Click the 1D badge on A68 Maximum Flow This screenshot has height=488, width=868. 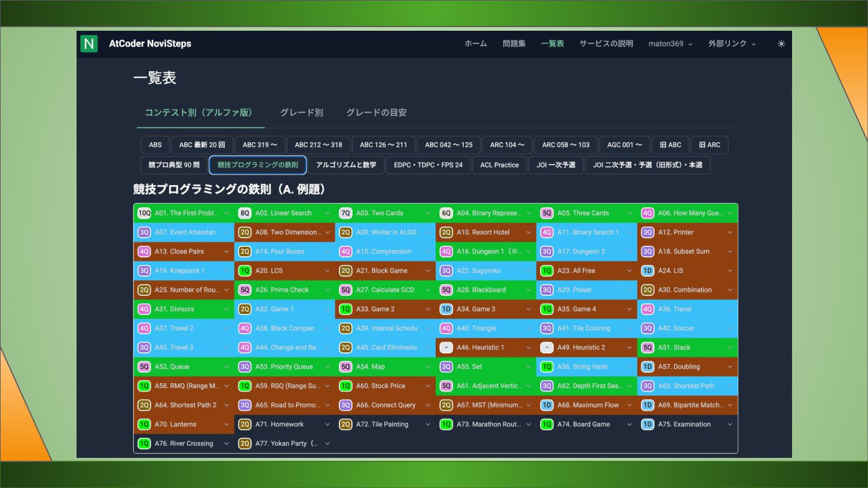pyautogui.click(x=547, y=405)
